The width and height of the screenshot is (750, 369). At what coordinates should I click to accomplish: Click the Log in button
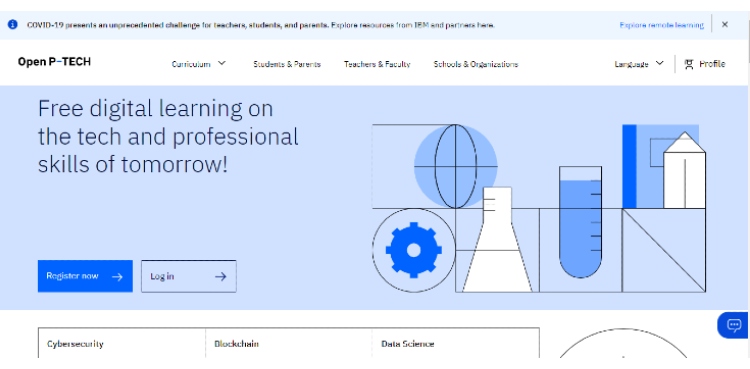coord(188,276)
